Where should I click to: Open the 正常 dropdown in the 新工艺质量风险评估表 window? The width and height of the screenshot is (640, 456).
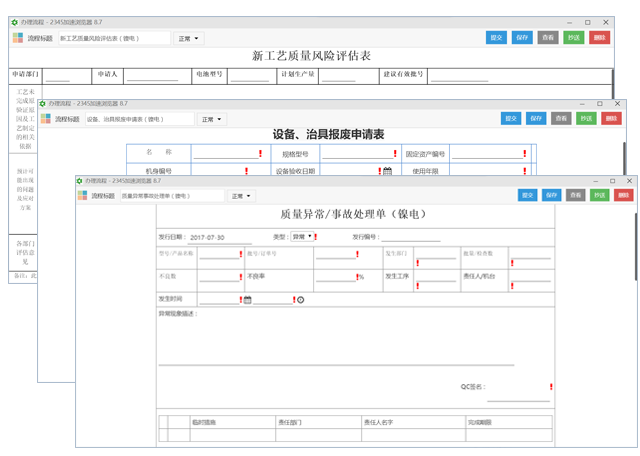coord(188,38)
